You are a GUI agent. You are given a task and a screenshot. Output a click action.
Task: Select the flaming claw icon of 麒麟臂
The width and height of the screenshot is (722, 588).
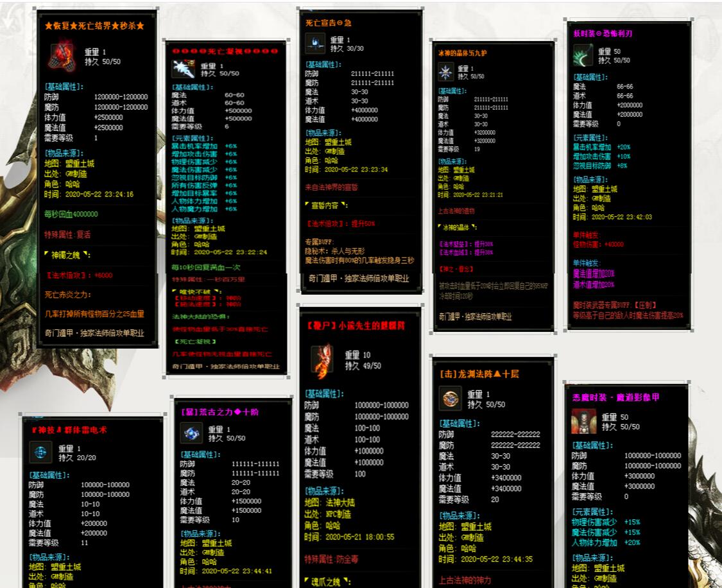click(322, 359)
